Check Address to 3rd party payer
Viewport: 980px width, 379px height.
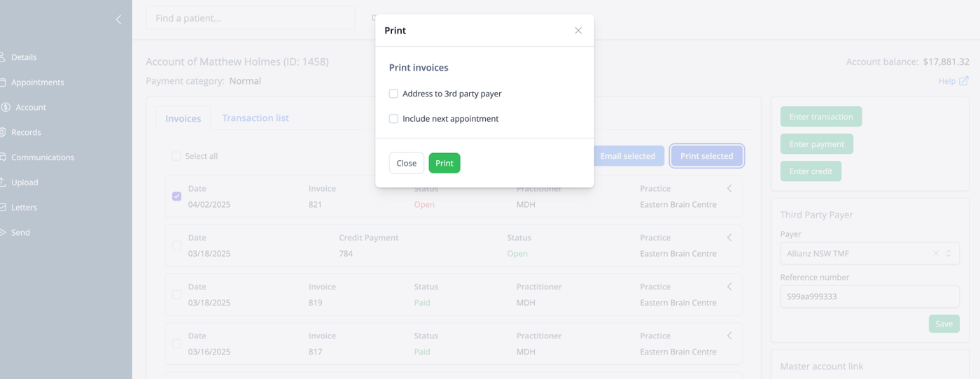393,94
